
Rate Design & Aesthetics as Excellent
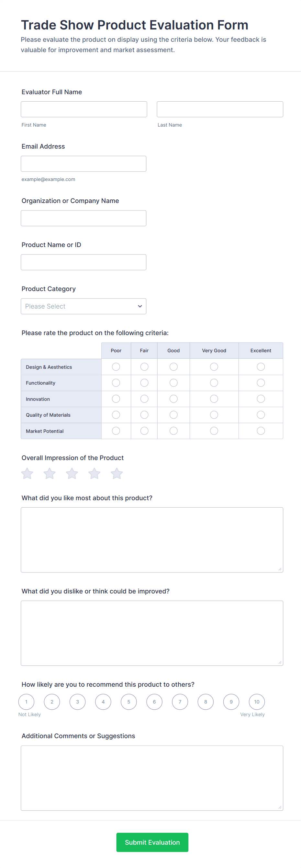(261, 366)
